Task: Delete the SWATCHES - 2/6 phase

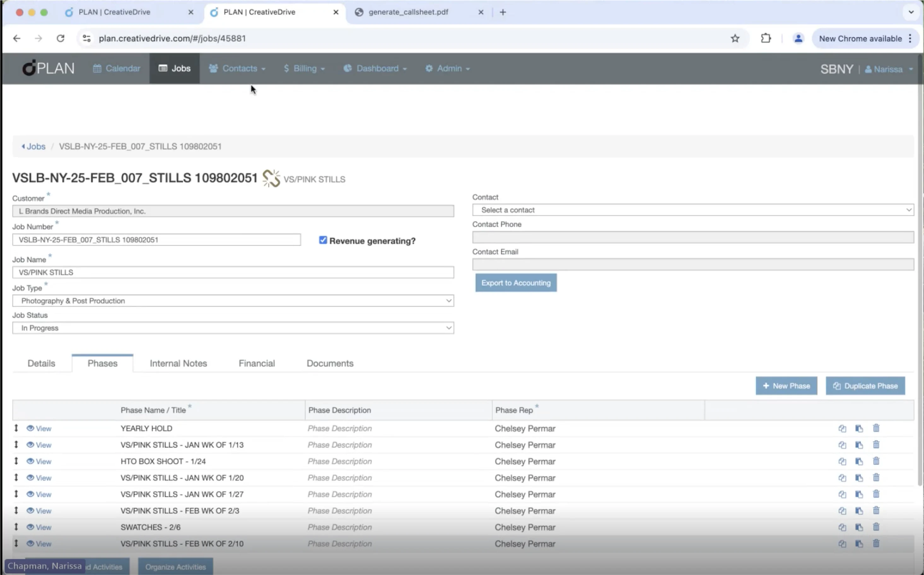Action: pos(876,527)
